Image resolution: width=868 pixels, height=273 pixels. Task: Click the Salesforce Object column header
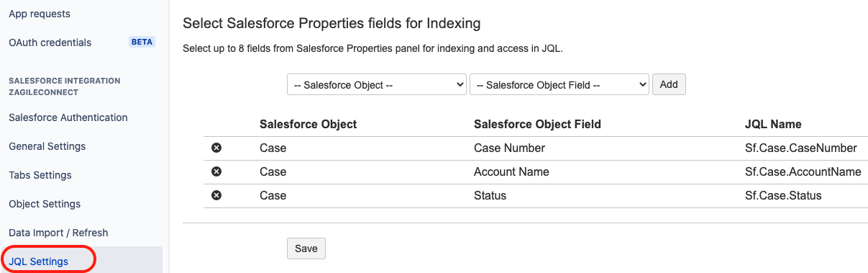coord(309,124)
